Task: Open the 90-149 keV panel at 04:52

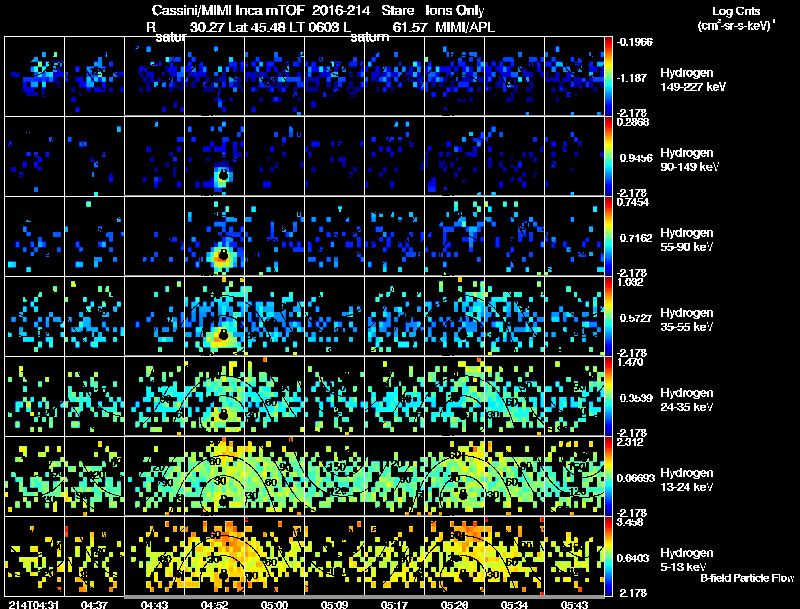Action: coord(214,157)
